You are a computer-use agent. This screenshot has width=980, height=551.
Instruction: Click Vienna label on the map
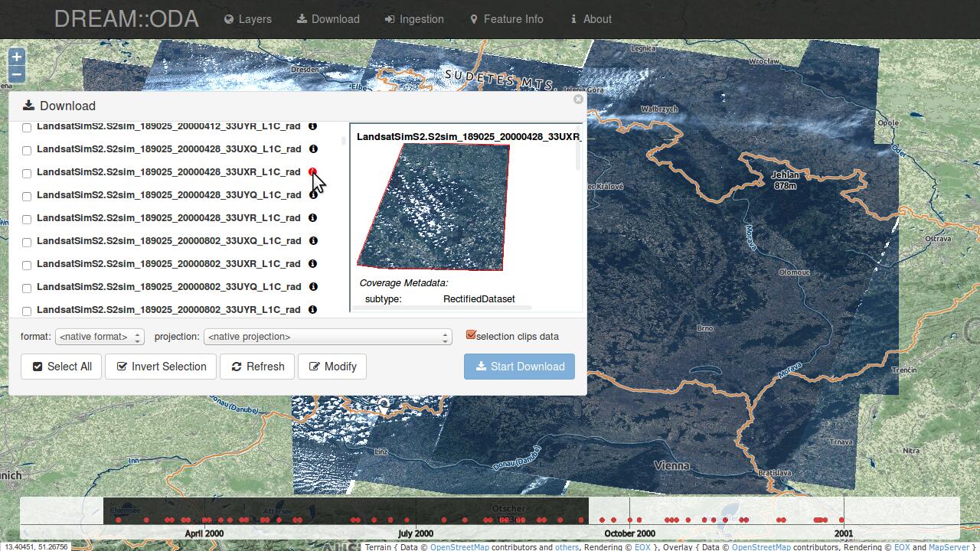point(671,465)
